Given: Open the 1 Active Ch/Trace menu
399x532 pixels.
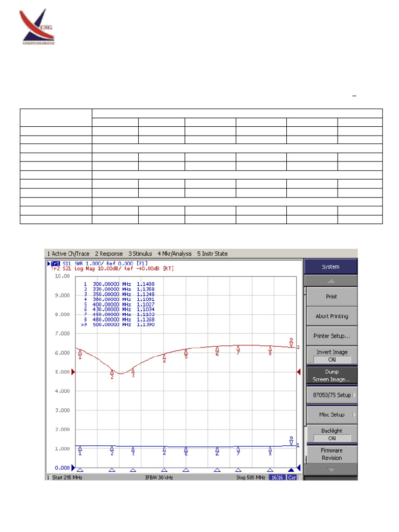Looking at the screenshot, I should (x=68, y=254).
